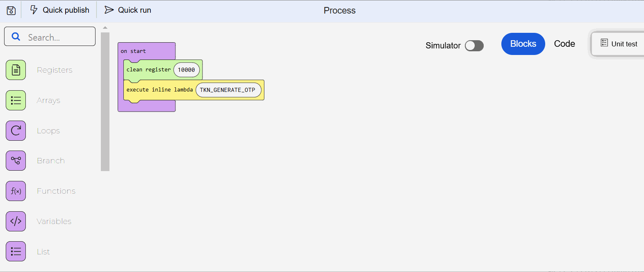The image size is (644, 272).
Task: Open the Arrays block category
Action: pyautogui.click(x=16, y=100)
